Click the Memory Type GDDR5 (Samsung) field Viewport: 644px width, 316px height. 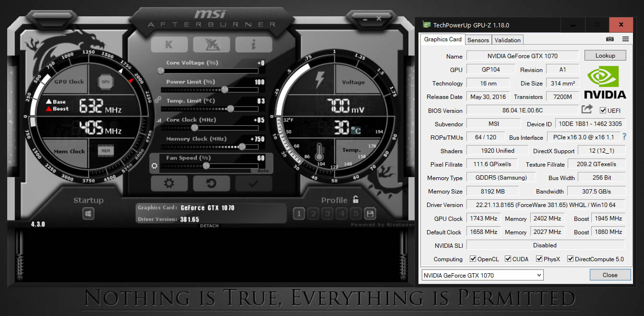coord(501,177)
